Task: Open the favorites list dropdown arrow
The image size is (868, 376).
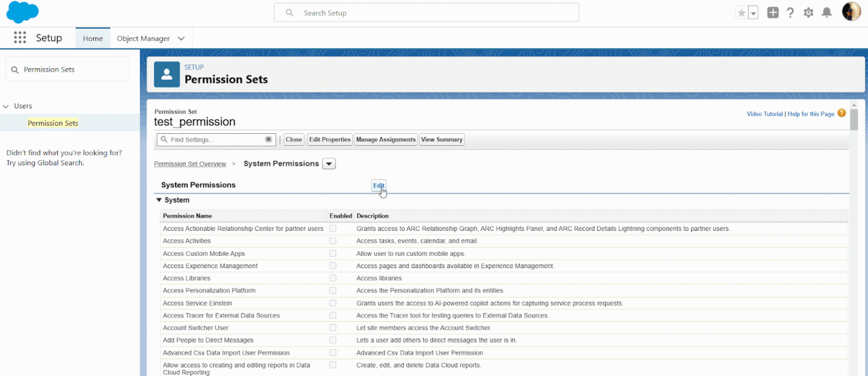Action: (x=753, y=13)
